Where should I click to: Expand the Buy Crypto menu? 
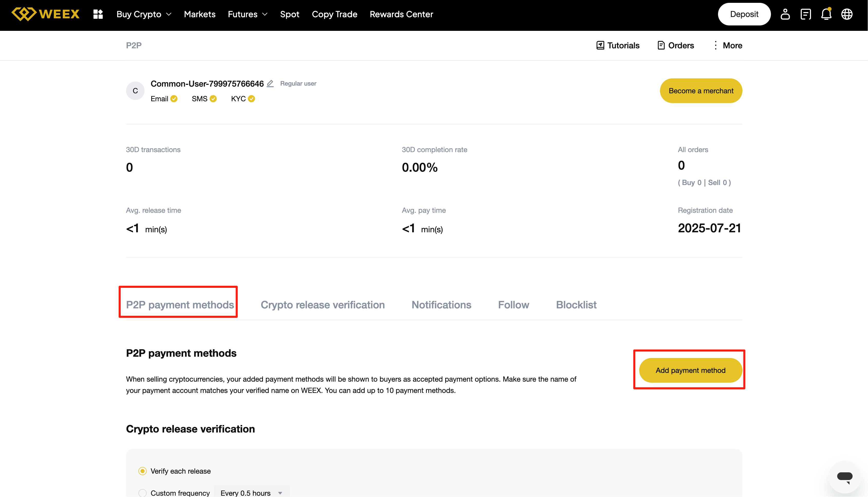144,14
